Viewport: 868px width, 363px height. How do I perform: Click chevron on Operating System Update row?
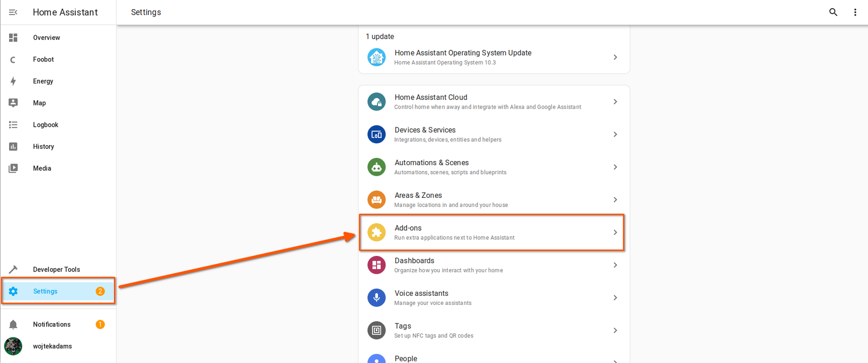point(615,58)
